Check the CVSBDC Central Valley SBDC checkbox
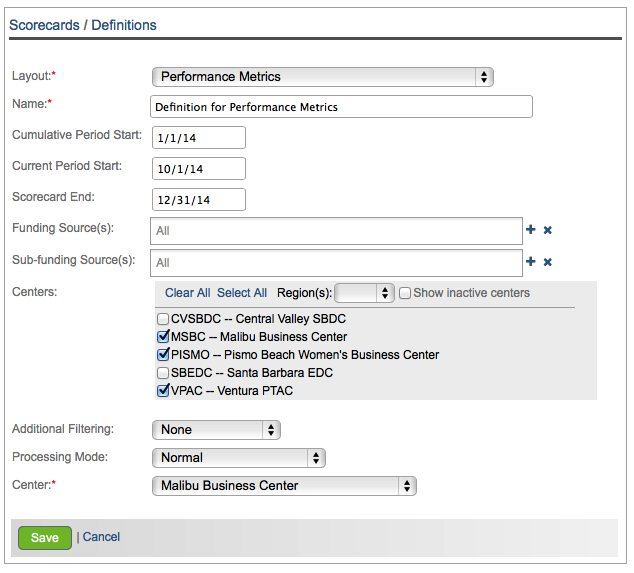The width and height of the screenshot is (634, 573). (163, 319)
